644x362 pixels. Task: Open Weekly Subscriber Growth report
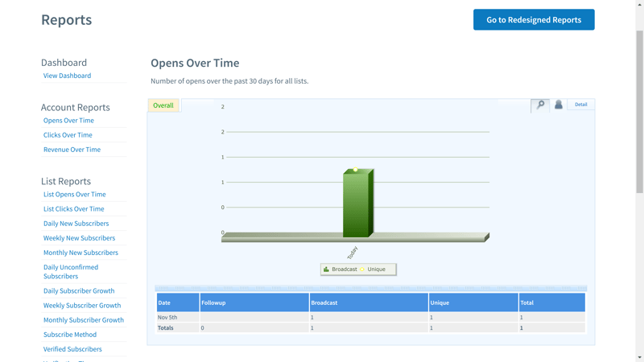pos(82,306)
